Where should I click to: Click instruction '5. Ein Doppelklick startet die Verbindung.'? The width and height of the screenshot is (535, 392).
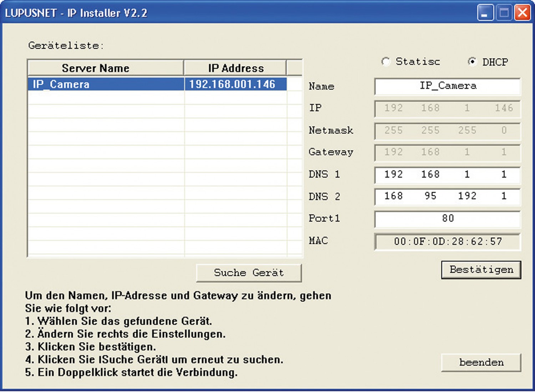point(131,372)
